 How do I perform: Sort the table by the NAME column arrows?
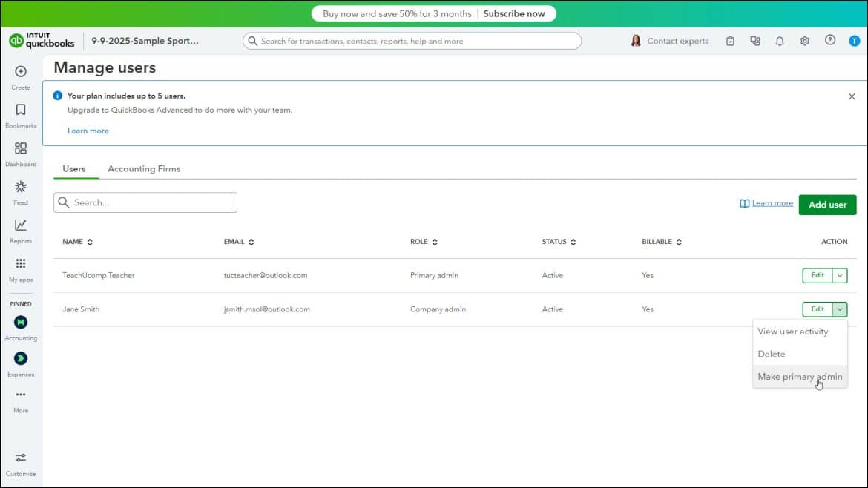90,241
